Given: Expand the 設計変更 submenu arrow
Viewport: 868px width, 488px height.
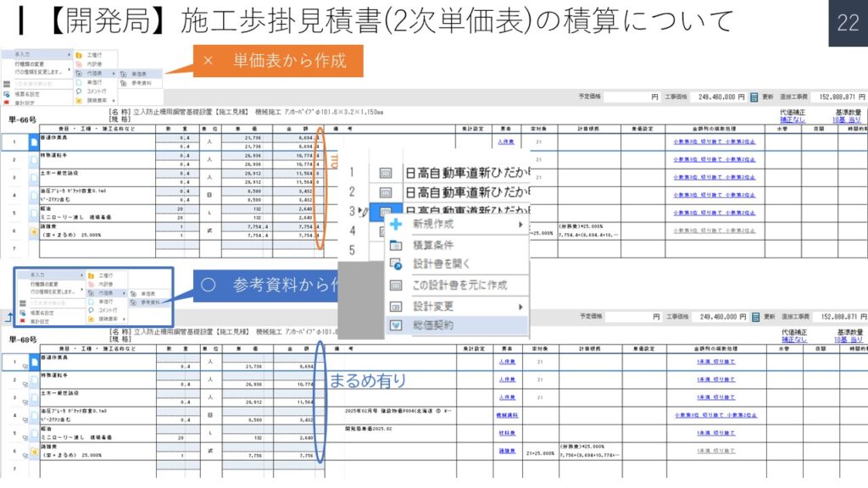Looking at the screenshot, I should 520,306.
